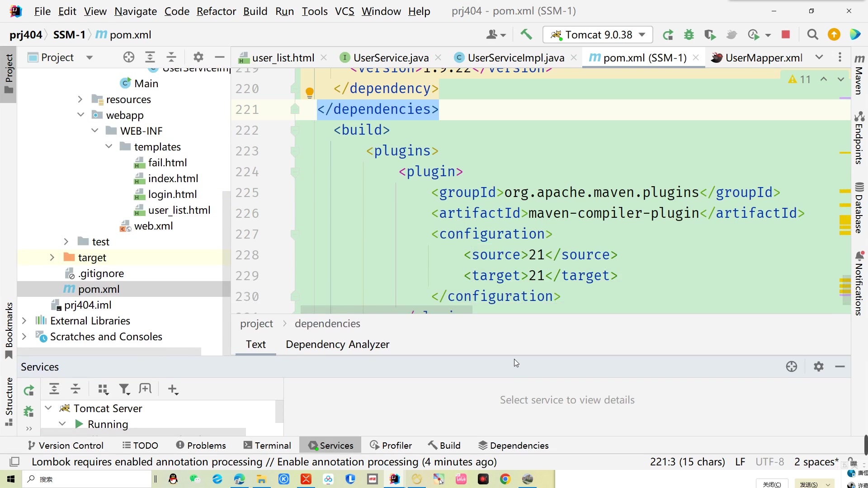Image resolution: width=868 pixels, height=488 pixels.
Task: Open the Refactor menu
Action: click(x=216, y=11)
